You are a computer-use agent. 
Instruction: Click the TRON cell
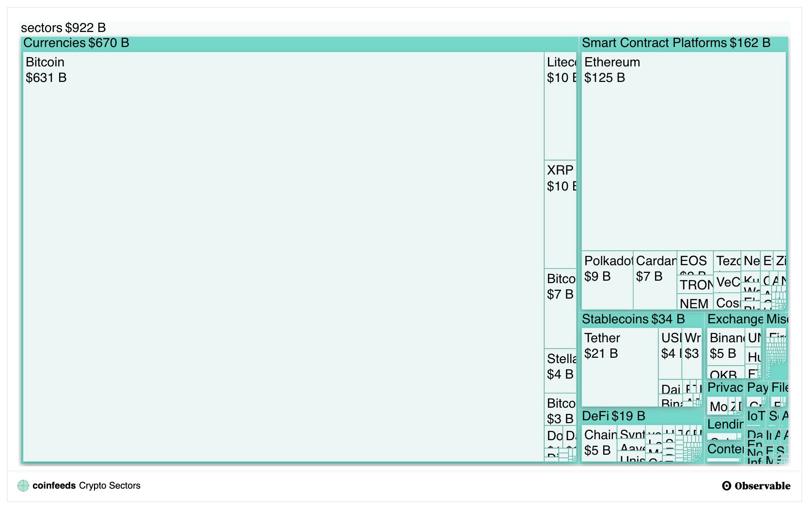pyautogui.click(x=695, y=285)
